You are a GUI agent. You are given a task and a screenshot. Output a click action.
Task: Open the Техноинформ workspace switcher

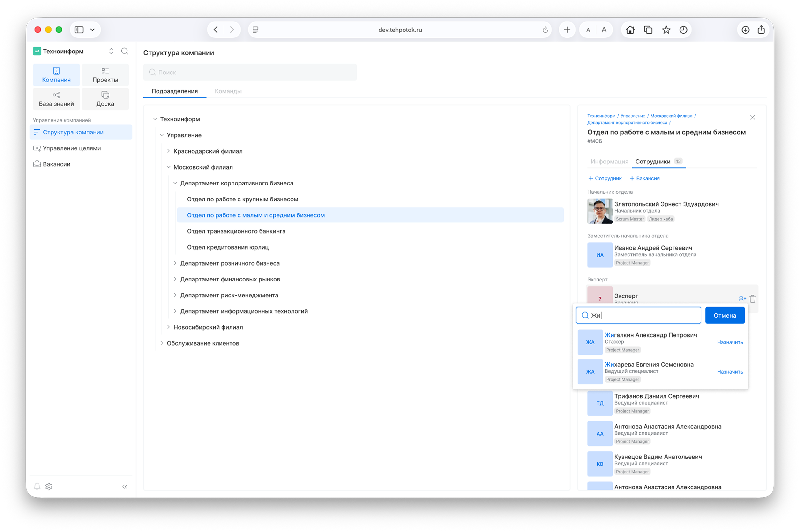point(111,51)
